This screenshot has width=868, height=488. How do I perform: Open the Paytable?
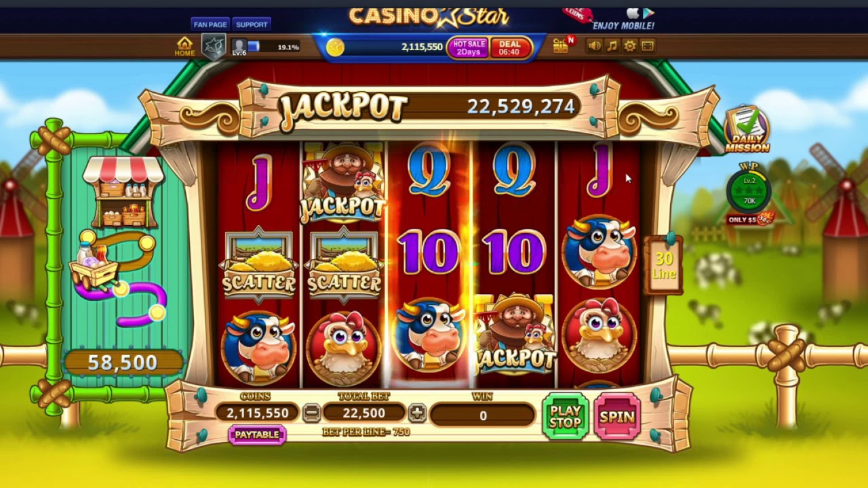point(256,434)
